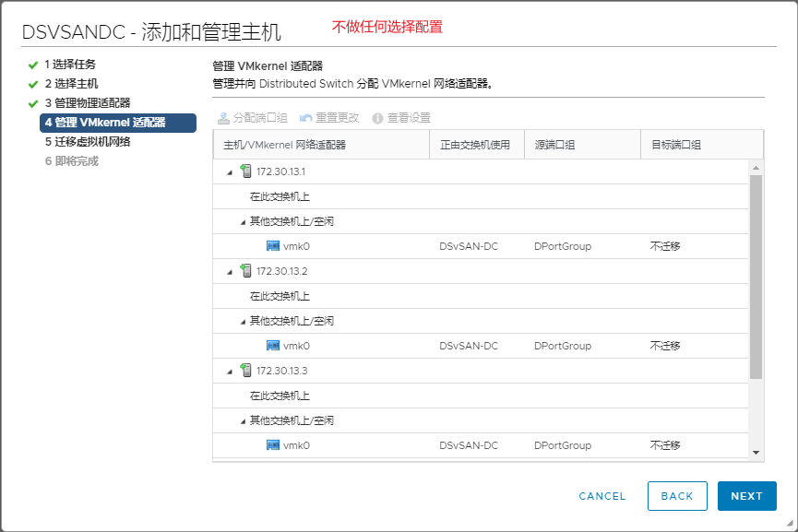Select vmk0 adapter icon under host 172.30.13.3
Image resolution: width=798 pixels, height=532 pixels.
(x=273, y=445)
